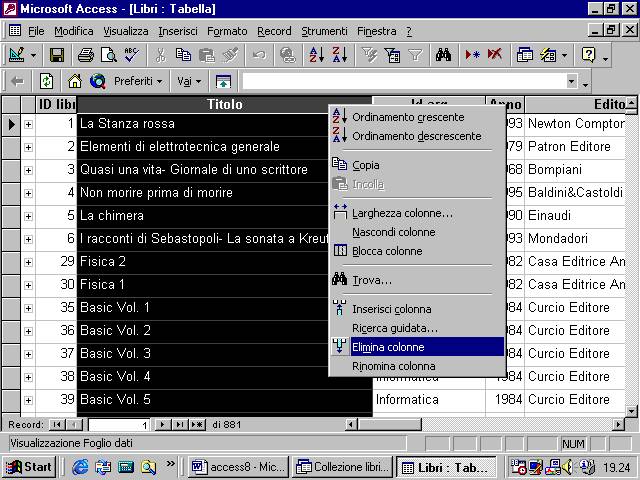Click the toolbar Sort Descending icon
The height and width of the screenshot is (480, 640).
pyautogui.click(x=340, y=55)
